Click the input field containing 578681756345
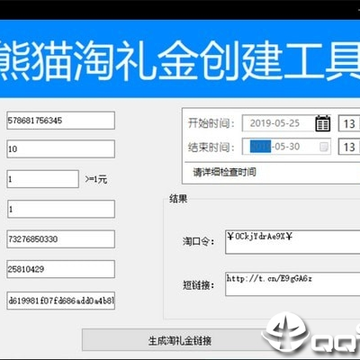 click(61, 120)
